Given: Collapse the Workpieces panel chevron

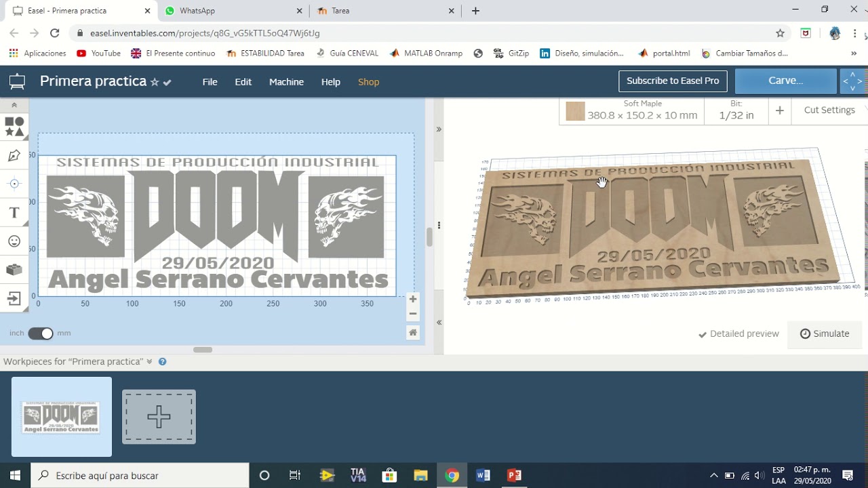Looking at the screenshot, I should coord(149,362).
